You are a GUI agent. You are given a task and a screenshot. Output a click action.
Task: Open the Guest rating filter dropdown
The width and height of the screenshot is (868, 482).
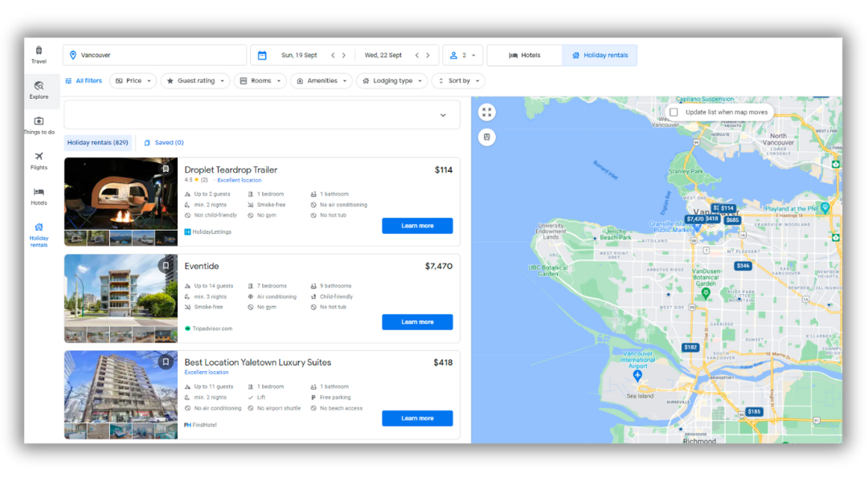195,81
